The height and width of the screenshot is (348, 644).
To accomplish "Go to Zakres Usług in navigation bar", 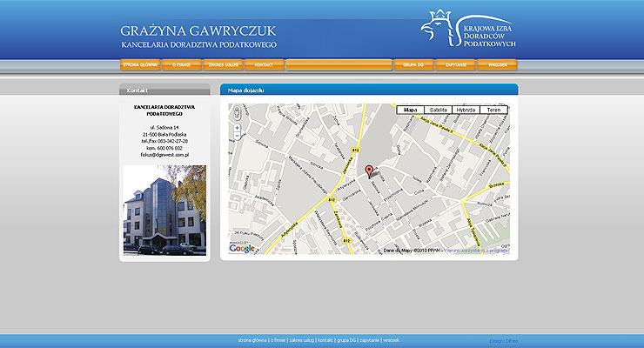I will (x=224, y=64).
